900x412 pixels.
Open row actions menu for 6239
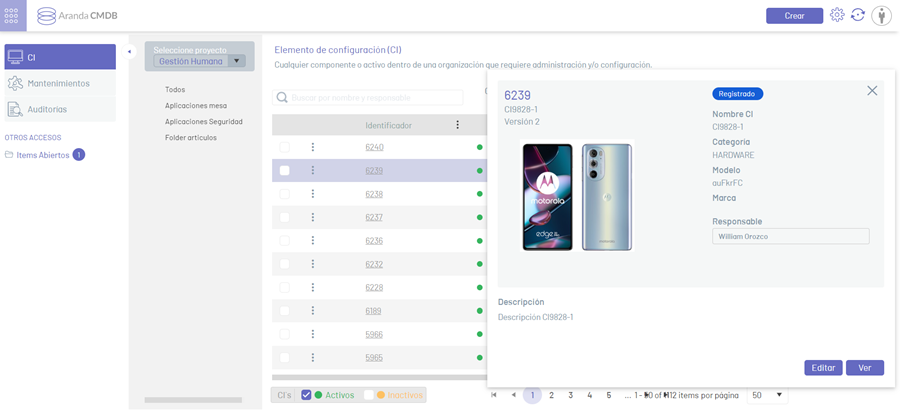click(x=312, y=170)
